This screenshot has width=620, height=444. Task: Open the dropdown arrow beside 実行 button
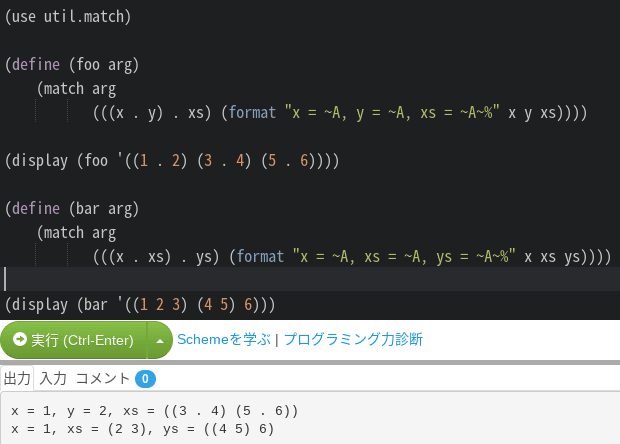click(160, 340)
